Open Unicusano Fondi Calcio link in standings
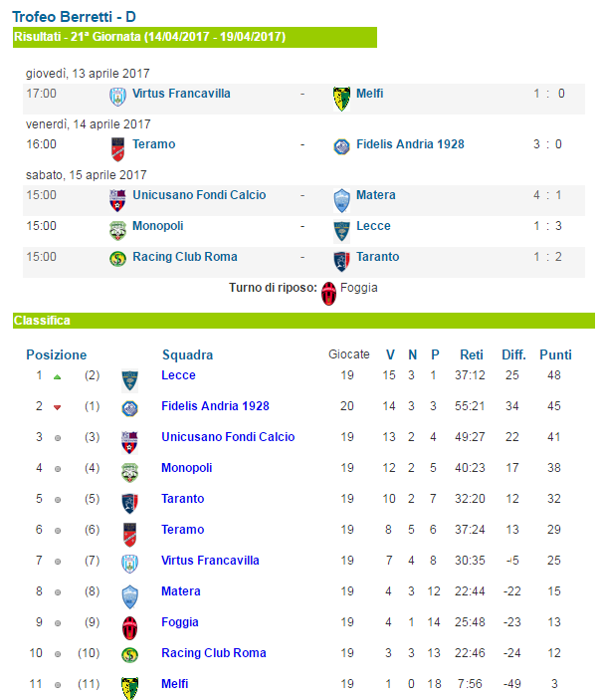 point(228,436)
